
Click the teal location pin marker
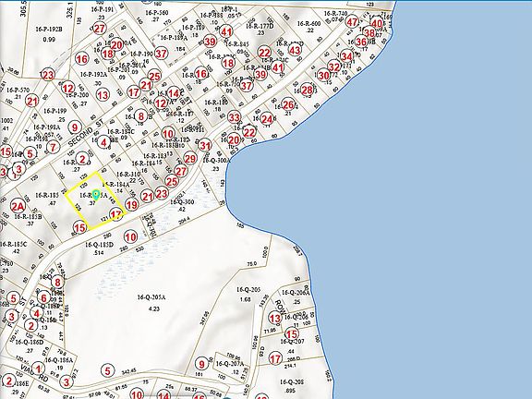click(x=96, y=195)
